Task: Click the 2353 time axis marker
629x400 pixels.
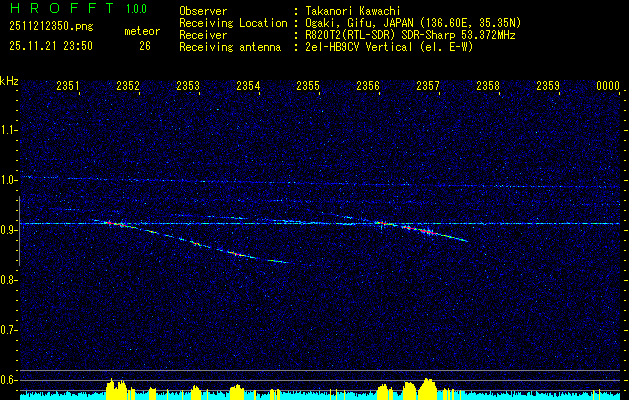Action: coord(188,86)
